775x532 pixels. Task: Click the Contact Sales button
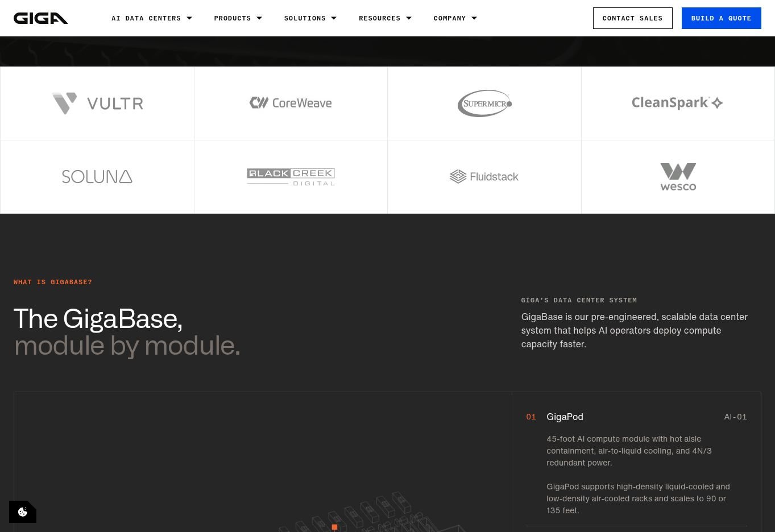click(632, 18)
